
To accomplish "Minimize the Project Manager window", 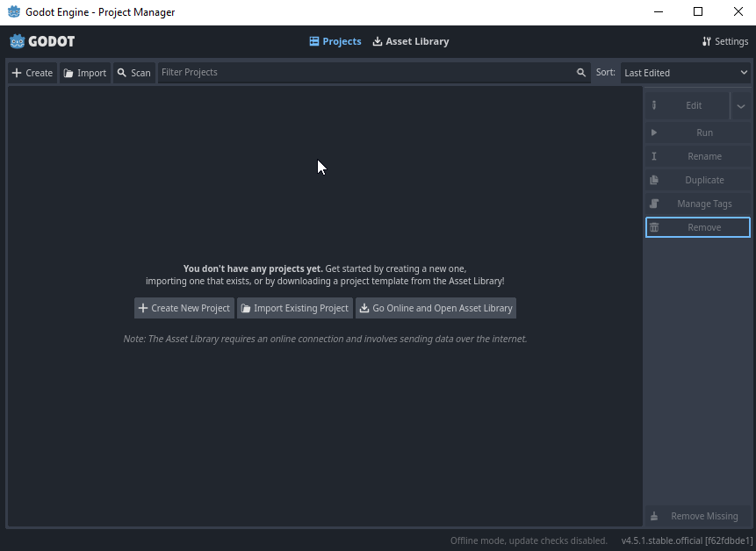I will pos(659,11).
